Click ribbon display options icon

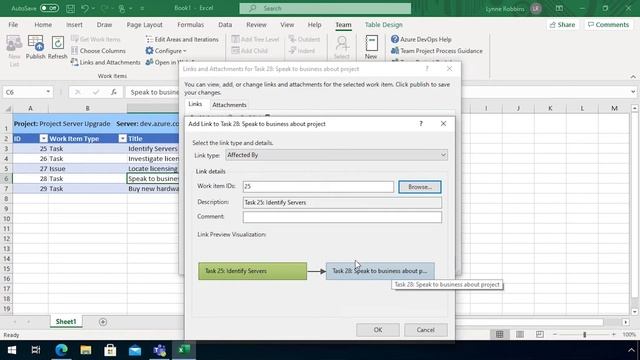[x=559, y=8]
